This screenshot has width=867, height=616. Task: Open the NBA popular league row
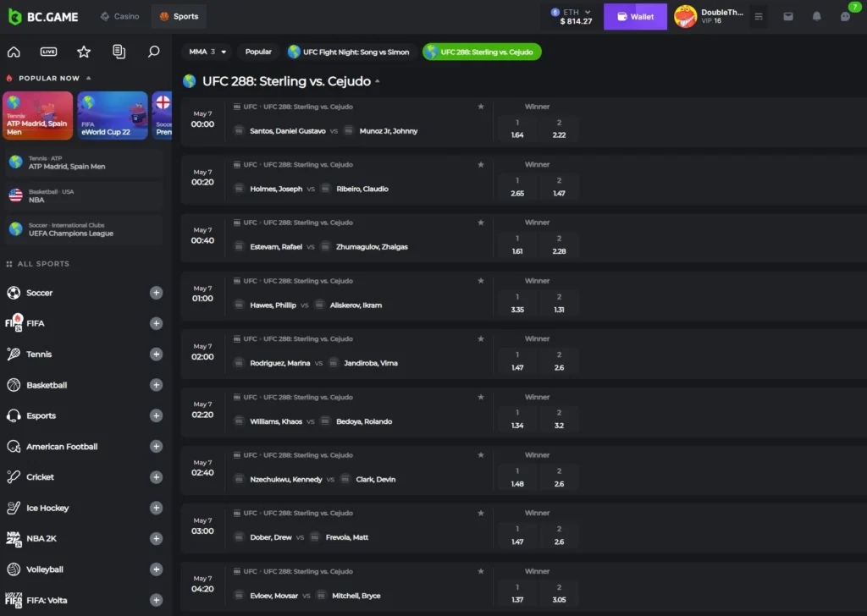tap(84, 195)
